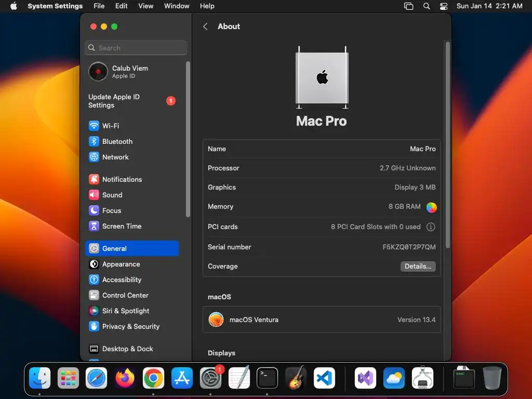Open the Apple menu
The width and height of the screenshot is (532, 399).
(x=14, y=6)
